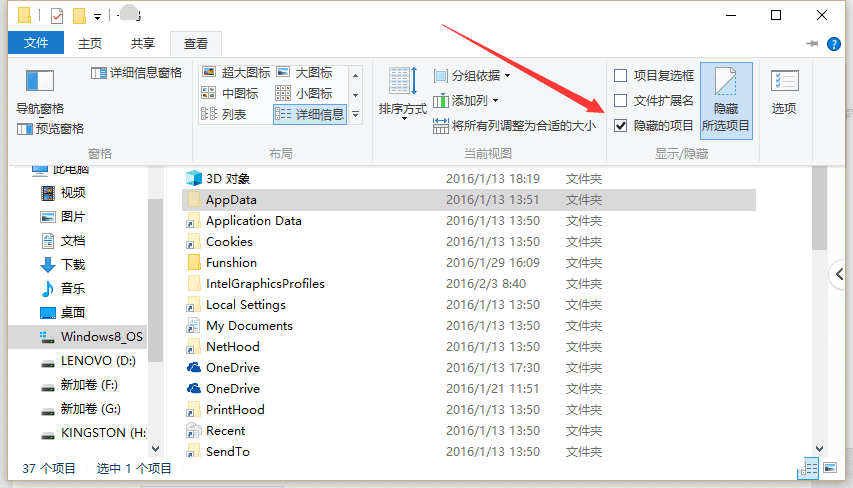853x488 pixels.
Task: Open the Group by (分组依据) dropdown
Action: 472,76
